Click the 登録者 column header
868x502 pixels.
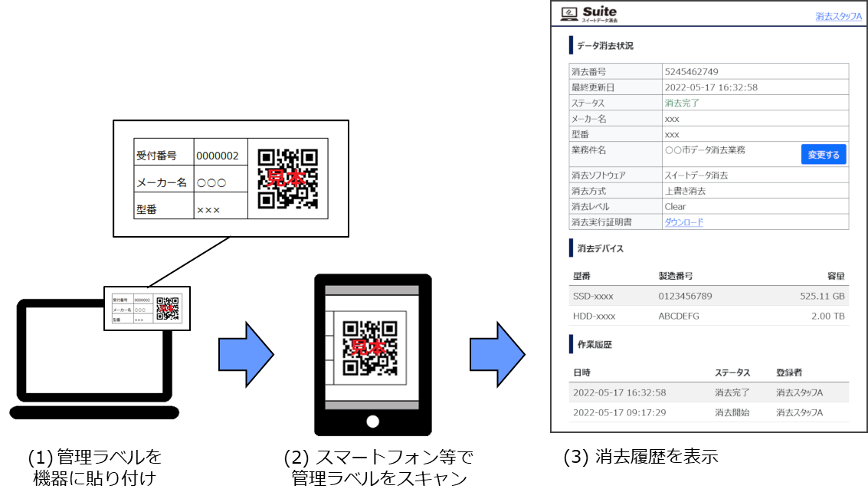click(789, 372)
